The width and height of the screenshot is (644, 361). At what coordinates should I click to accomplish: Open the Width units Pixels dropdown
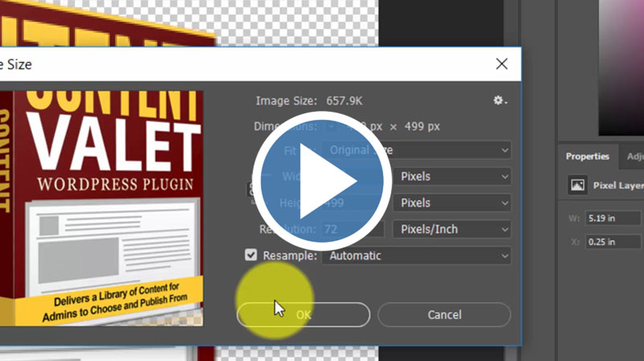coord(452,176)
